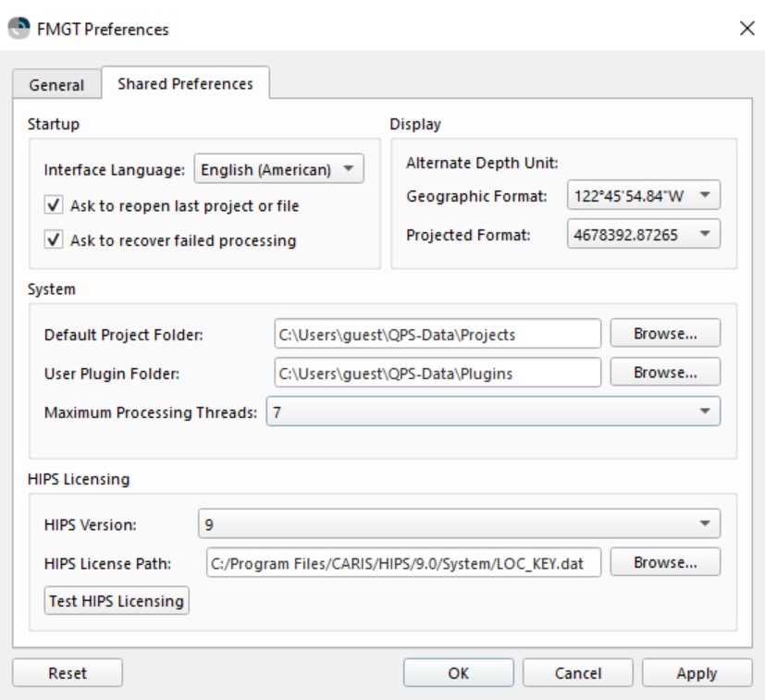Browse for the Default Project Folder
The width and height of the screenshot is (765, 700).
pyautogui.click(x=664, y=334)
